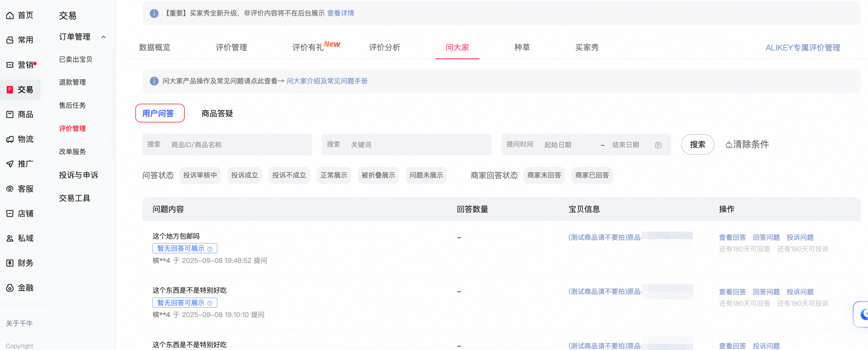868x350 pixels.
Task: Open the 常用 sidebar icon
Action: [x=10, y=40]
